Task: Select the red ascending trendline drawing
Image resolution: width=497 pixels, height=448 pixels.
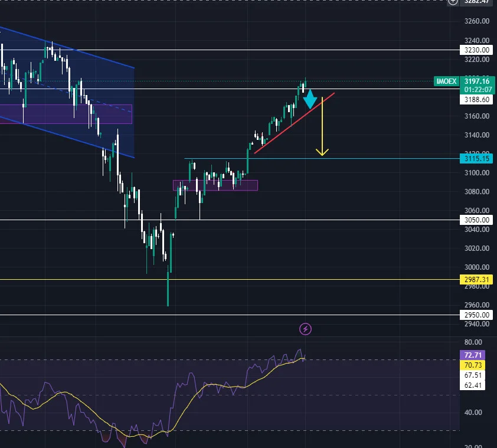Action: coord(295,123)
